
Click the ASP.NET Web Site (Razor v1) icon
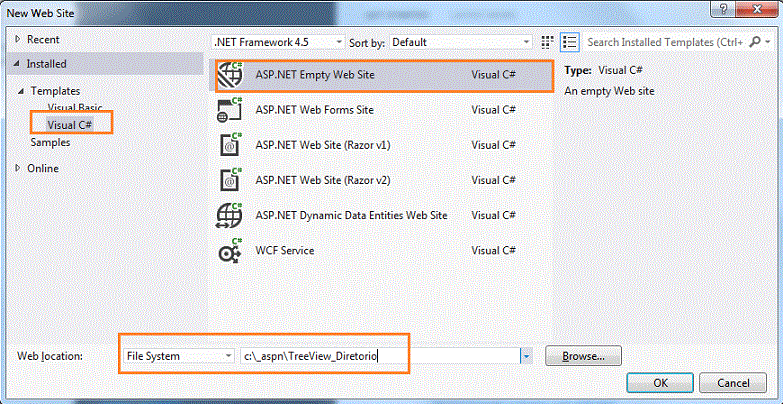(230, 145)
